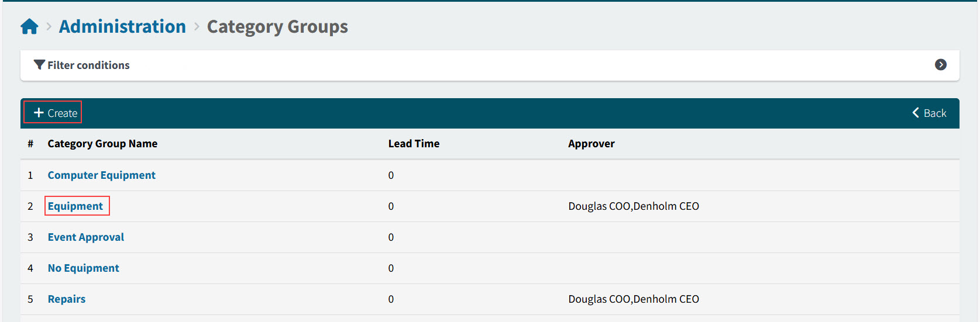The height and width of the screenshot is (322, 980).
Task: Click the Lead Time column header
Action: [414, 144]
